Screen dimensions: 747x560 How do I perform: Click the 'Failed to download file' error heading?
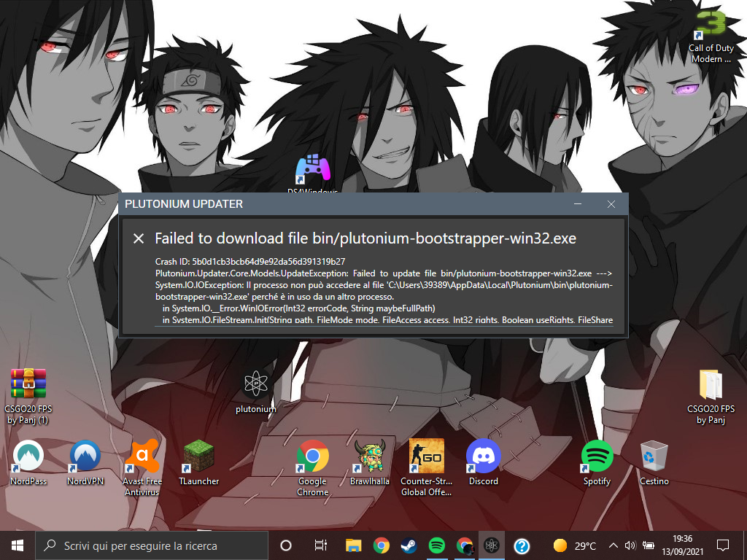pyautogui.click(x=365, y=238)
